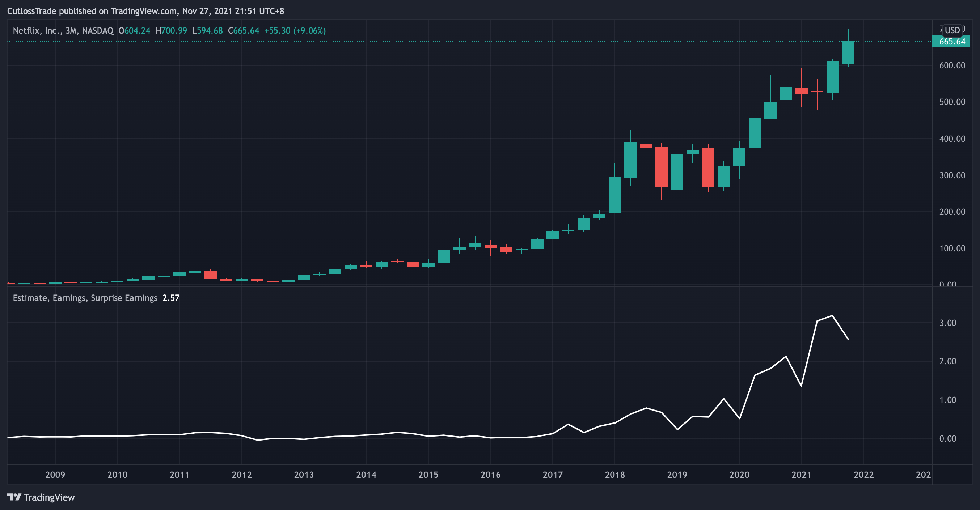Click the latest green candle closing at 665.64
The height and width of the screenshot is (510, 980).
[x=848, y=52]
